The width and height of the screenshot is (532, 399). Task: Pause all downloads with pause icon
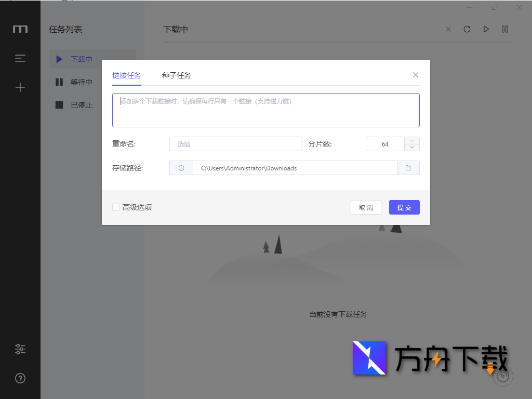[504, 29]
